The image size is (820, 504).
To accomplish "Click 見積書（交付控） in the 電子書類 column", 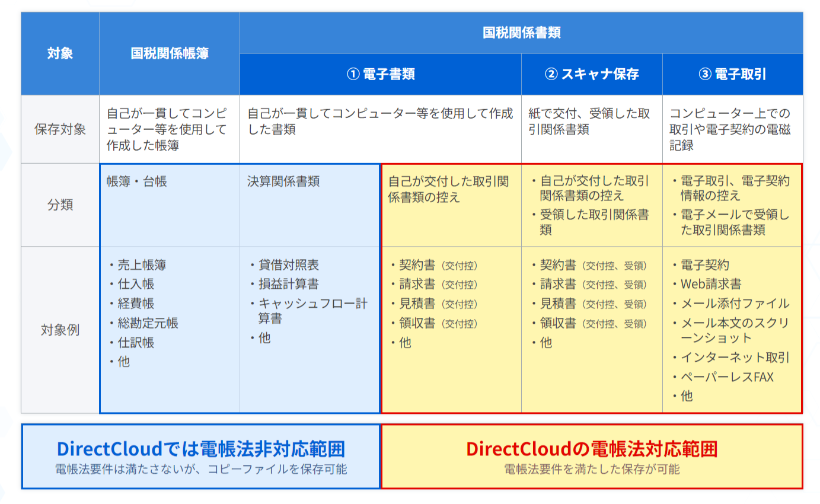I will coord(435,304).
